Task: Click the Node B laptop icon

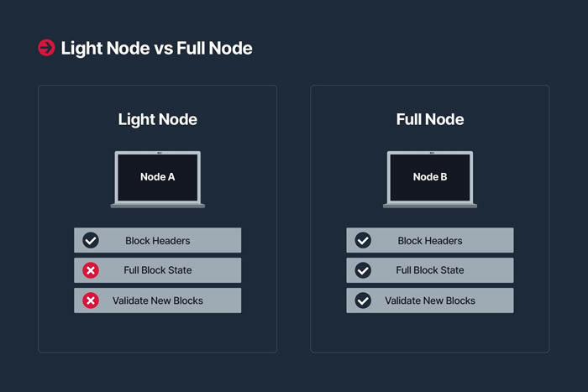Action: point(430,179)
